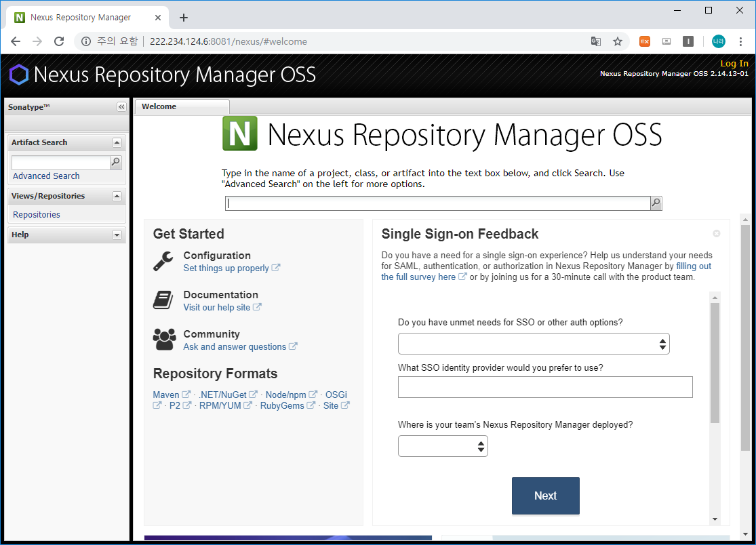This screenshot has width=756, height=545.
Task: Open Advanced Search link
Action: pyautogui.click(x=46, y=176)
